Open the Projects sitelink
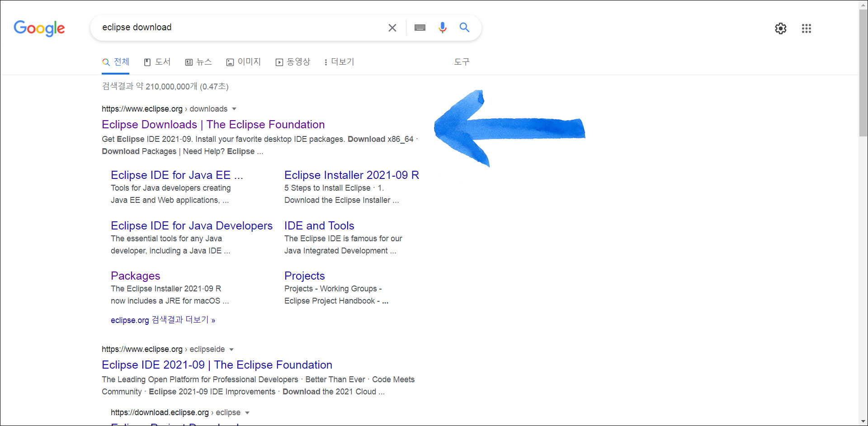This screenshot has height=426, width=868. [305, 276]
